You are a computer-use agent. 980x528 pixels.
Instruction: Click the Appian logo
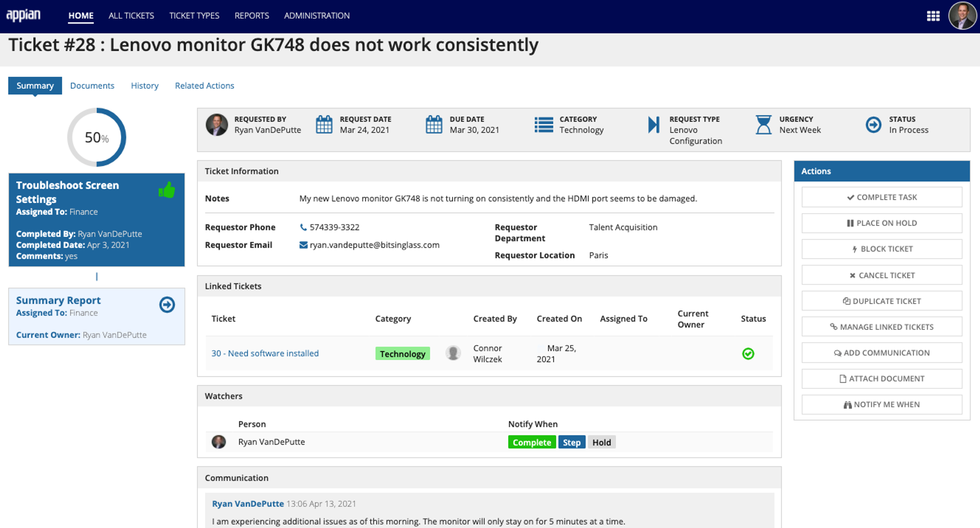[x=23, y=15]
